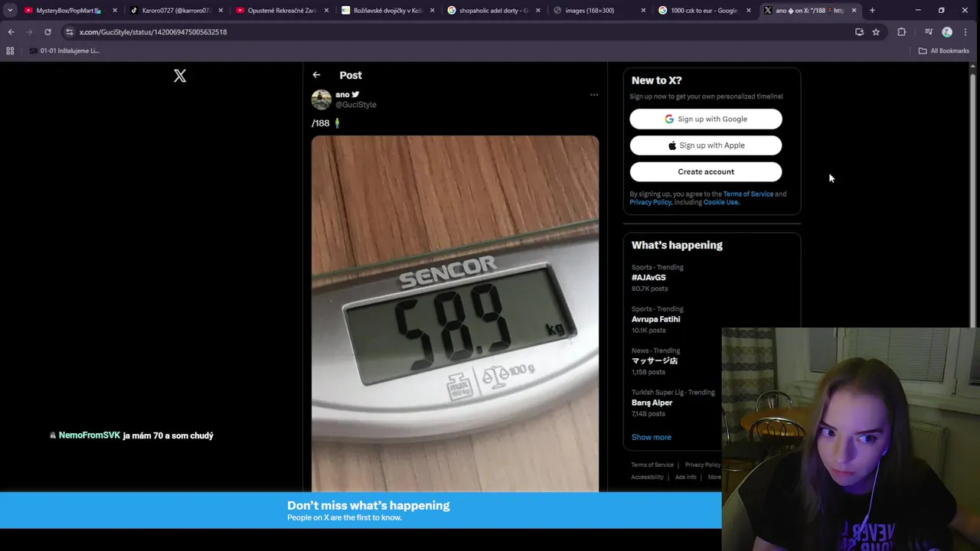Screen dimensions: 980x551
Task: Click Sign up with Google
Action: coord(706,119)
